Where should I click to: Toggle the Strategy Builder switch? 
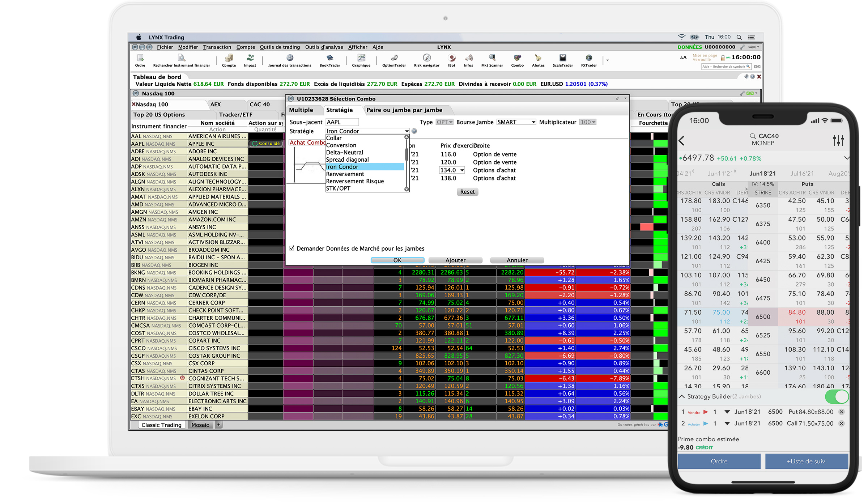click(837, 397)
